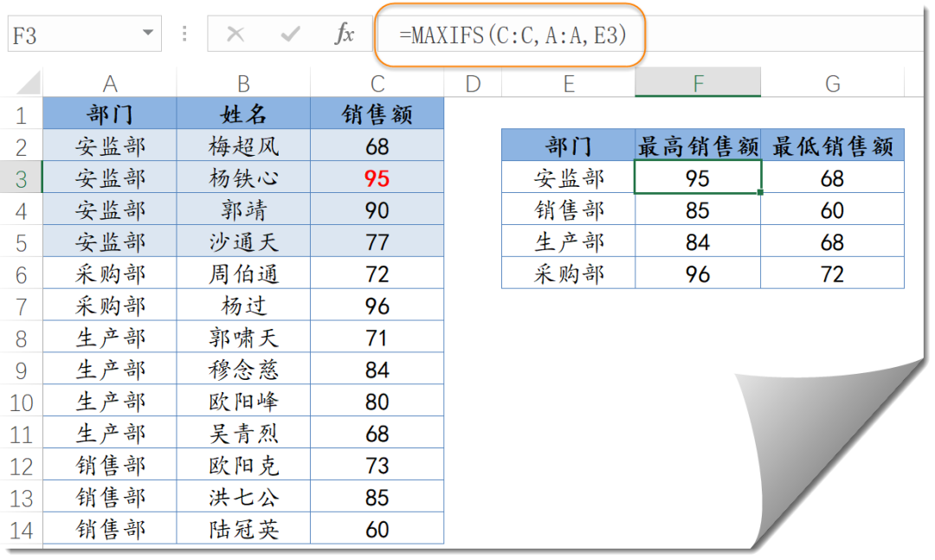Select active cell F3 showing 95
The image size is (935, 560).
698,177
